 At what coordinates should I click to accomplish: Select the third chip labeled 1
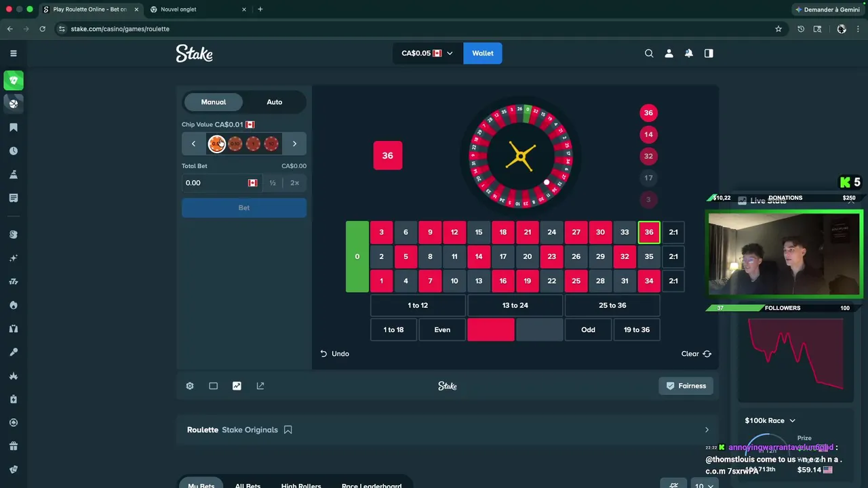click(253, 144)
